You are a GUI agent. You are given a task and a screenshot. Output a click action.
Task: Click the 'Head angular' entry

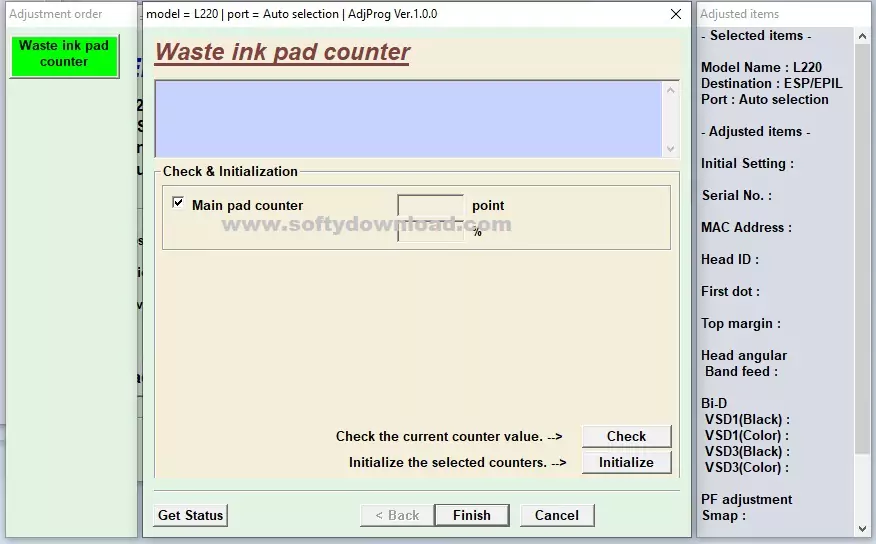[744, 356]
